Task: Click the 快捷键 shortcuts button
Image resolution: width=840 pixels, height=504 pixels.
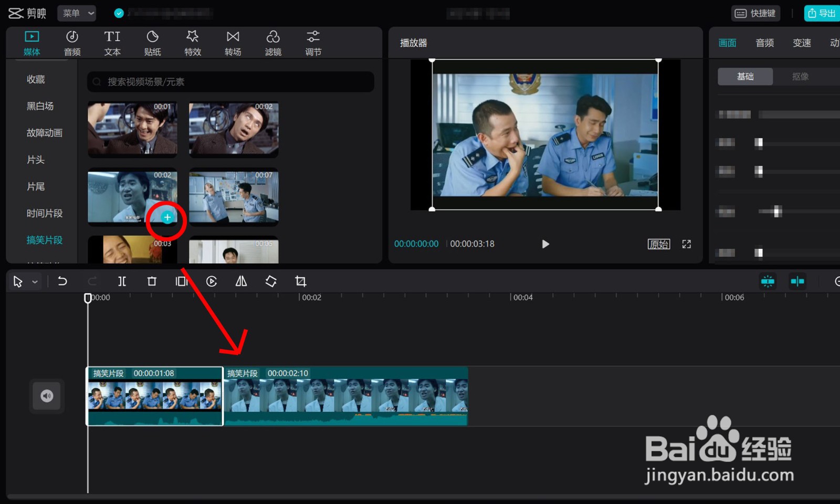Action: tap(755, 13)
